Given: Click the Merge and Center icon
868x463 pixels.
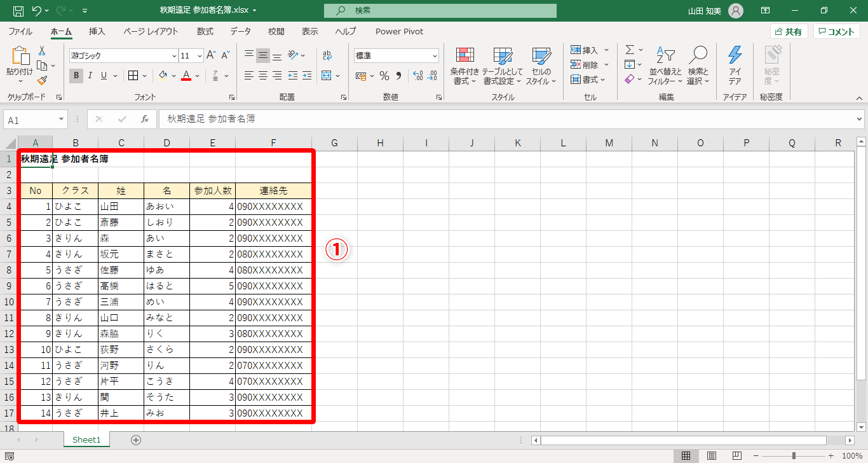Looking at the screenshot, I should tap(327, 76).
